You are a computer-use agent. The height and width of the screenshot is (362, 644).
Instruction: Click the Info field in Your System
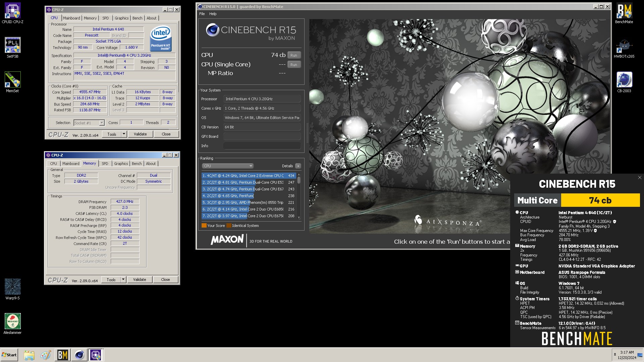(x=262, y=146)
